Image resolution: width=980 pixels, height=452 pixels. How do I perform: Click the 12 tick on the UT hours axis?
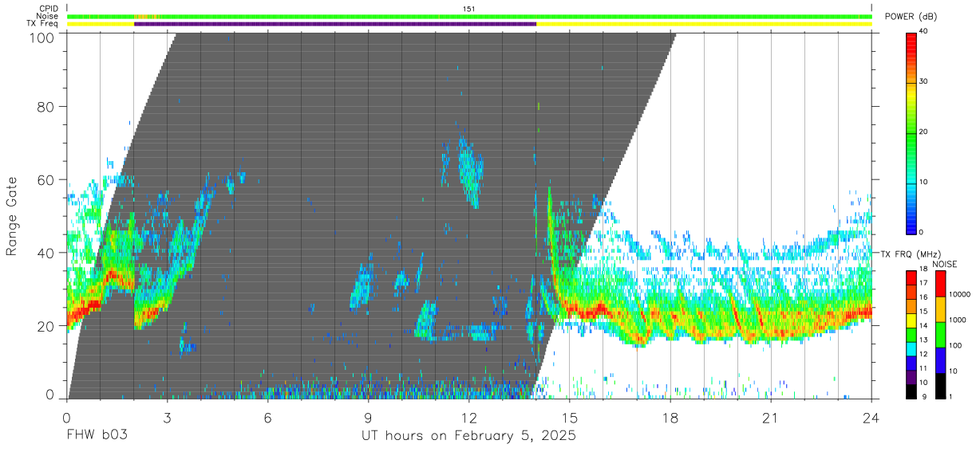tap(469, 417)
